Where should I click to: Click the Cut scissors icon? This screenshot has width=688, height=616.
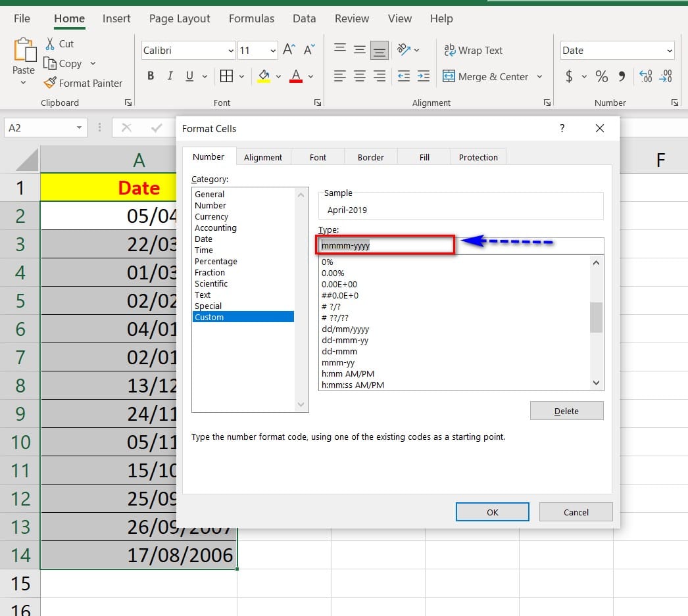click(x=50, y=44)
